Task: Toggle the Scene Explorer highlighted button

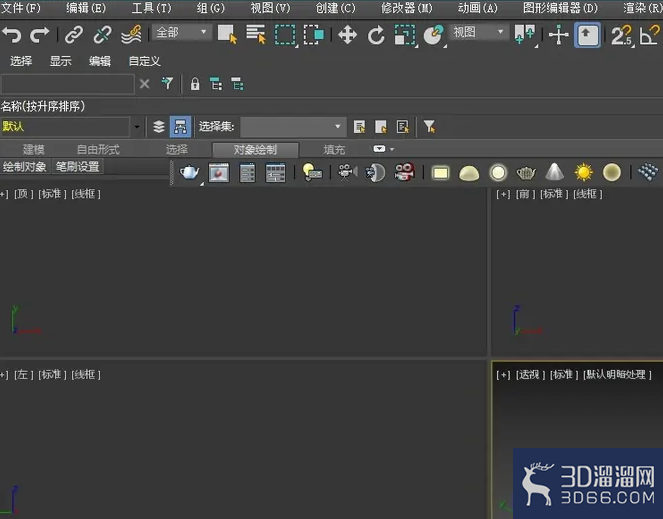Action: pyautogui.click(x=180, y=126)
